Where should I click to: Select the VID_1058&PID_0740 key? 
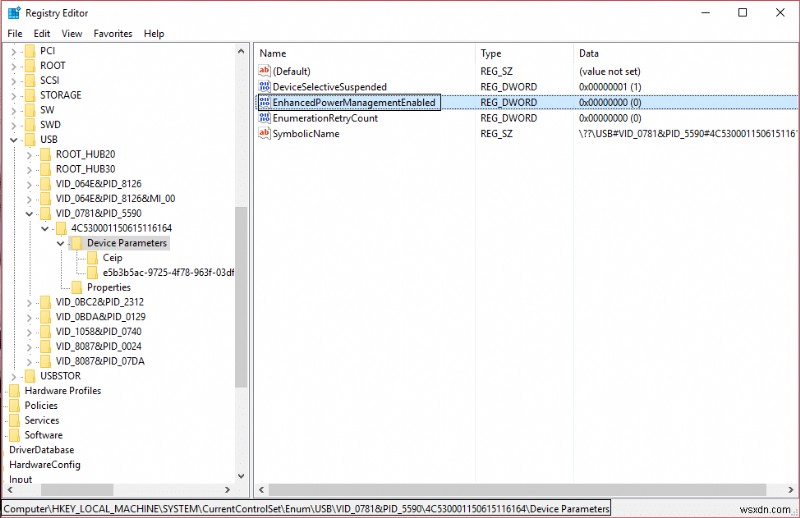tap(98, 332)
